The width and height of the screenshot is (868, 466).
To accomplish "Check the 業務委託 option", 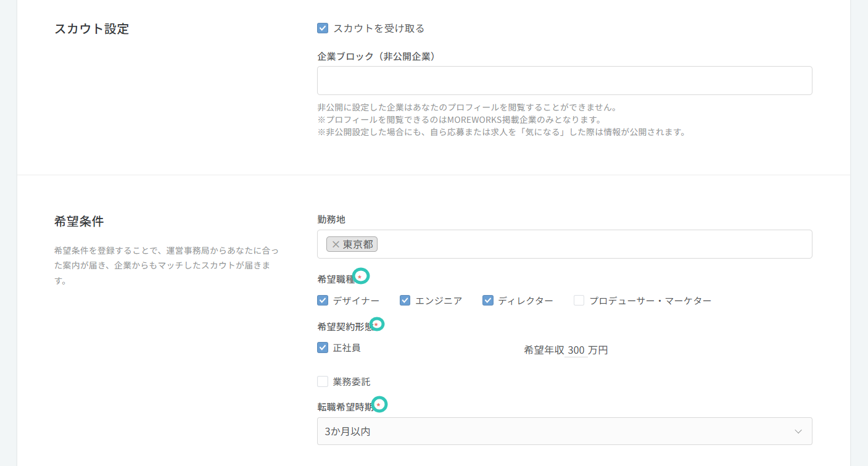I will pos(323,381).
